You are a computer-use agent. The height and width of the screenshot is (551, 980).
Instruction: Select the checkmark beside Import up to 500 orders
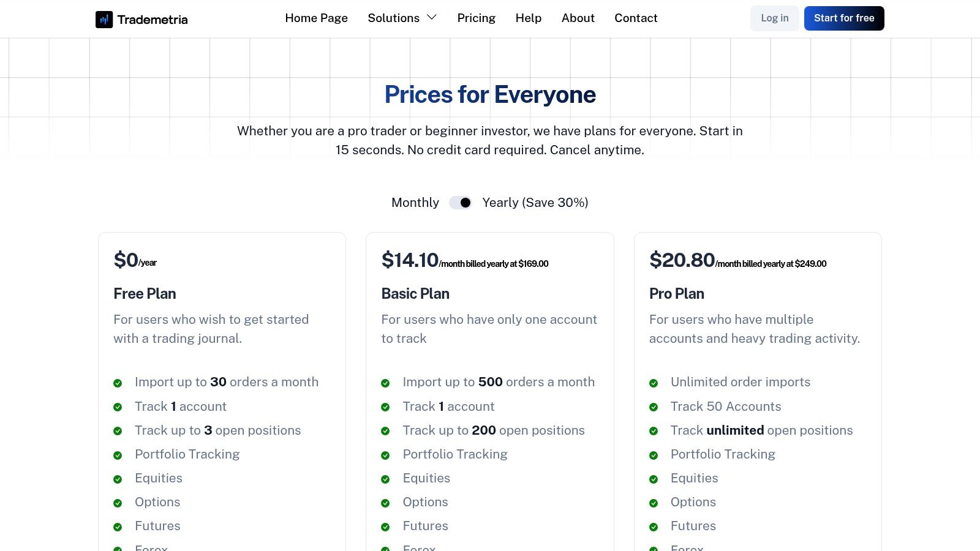pyautogui.click(x=386, y=383)
